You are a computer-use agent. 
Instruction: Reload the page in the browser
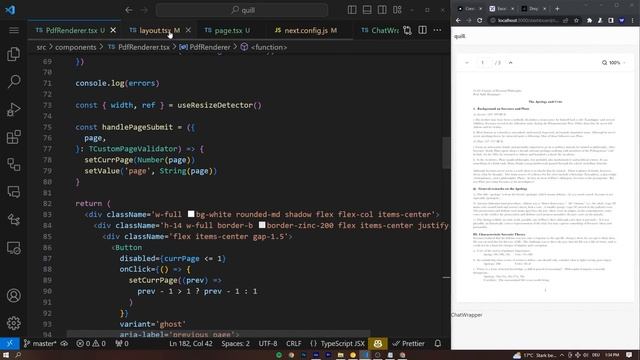coord(480,20)
